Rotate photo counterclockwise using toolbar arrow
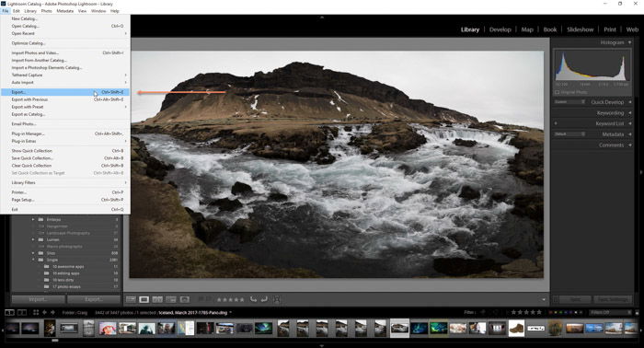 click(253, 299)
